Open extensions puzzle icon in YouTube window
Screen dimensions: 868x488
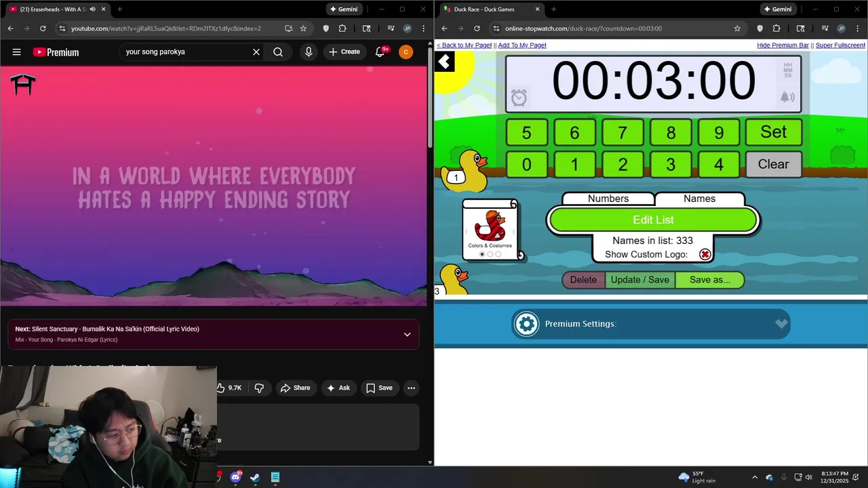(x=342, y=28)
